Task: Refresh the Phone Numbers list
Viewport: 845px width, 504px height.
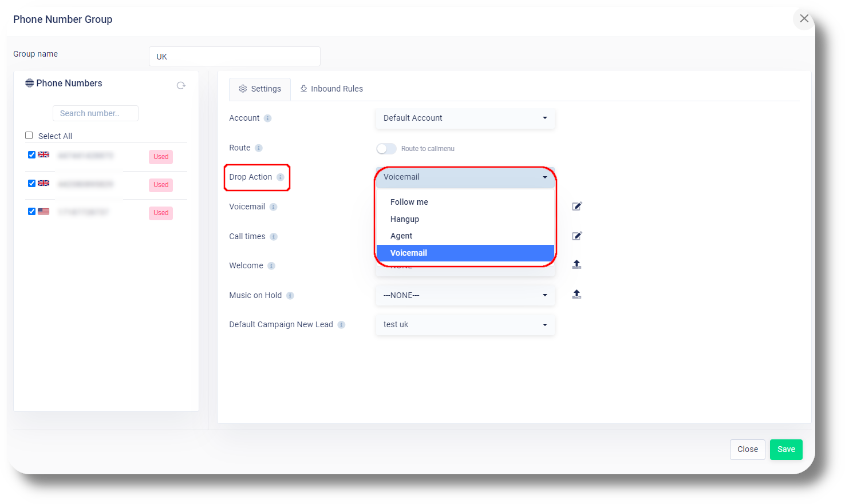Action: (181, 85)
